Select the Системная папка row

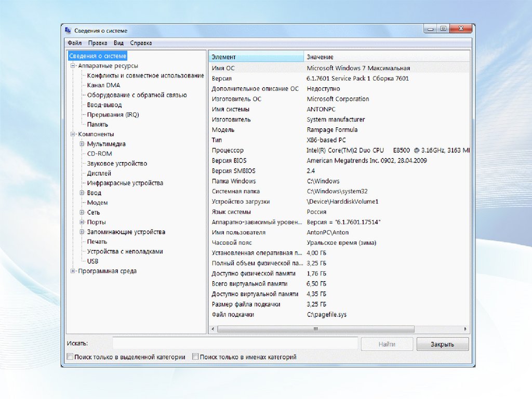click(339, 191)
